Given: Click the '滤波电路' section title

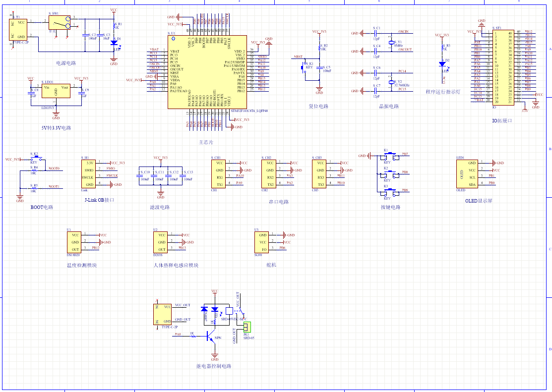Looking at the screenshot, I should [x=160, y=207].
